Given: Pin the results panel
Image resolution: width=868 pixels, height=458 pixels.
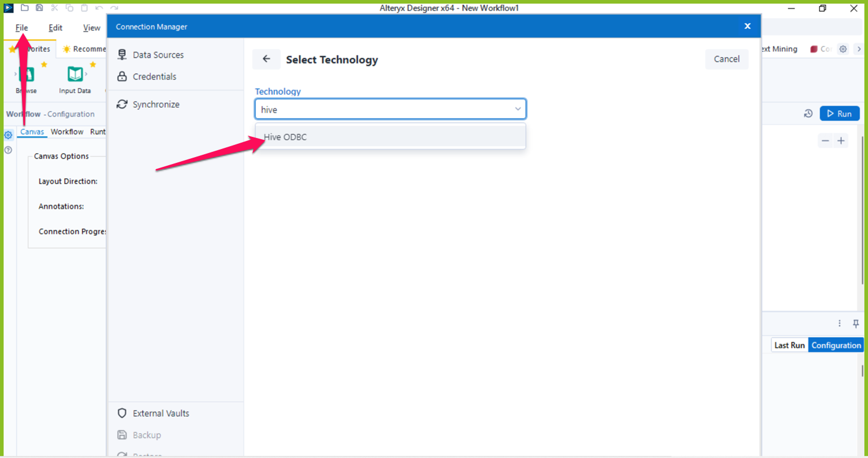Looking at the screenshot, I should pos(856,323).
